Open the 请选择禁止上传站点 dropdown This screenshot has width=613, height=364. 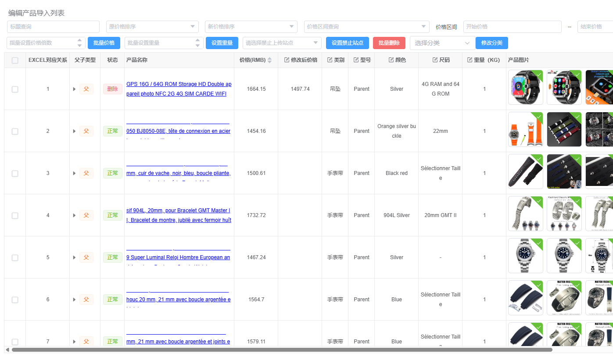tap(282, 43)
